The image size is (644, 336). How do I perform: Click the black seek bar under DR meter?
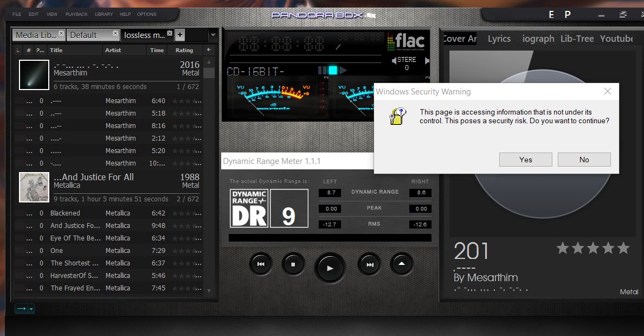(330, 238)
